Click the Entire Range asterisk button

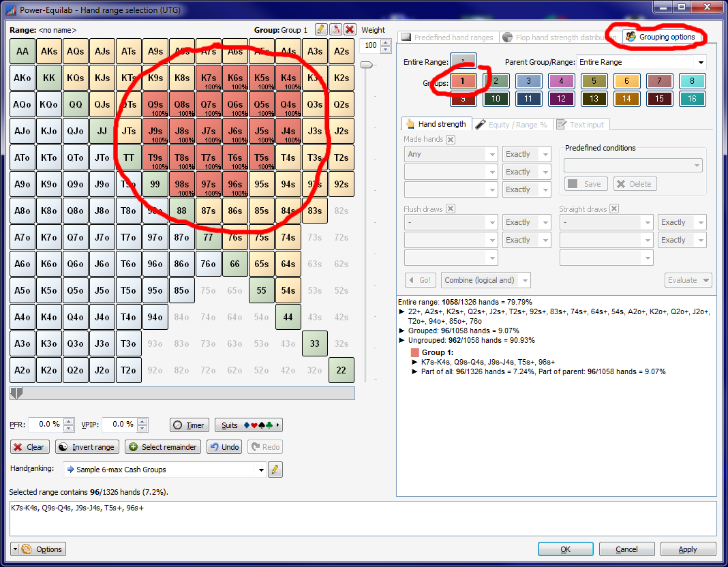pyautogui.click(x=463, y=62)
